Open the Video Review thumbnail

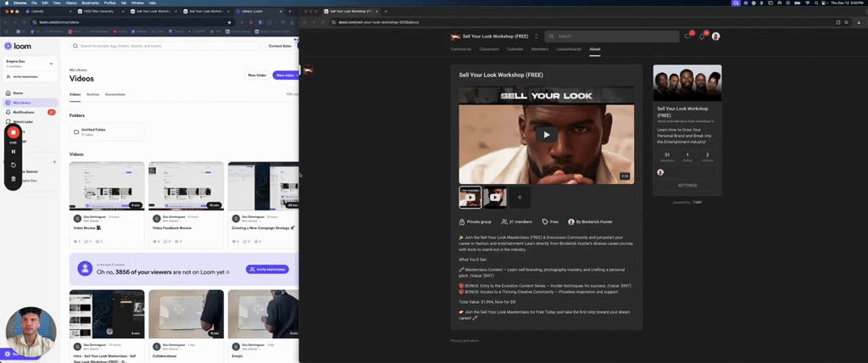coord(107,187)
